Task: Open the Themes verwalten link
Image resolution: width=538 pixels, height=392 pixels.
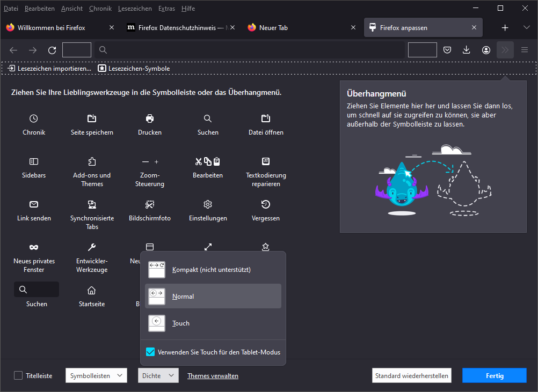Action: (x=213, y=376)
